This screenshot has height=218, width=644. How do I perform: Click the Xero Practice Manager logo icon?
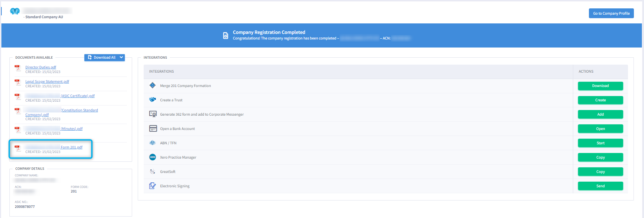[x=152, y=157]
